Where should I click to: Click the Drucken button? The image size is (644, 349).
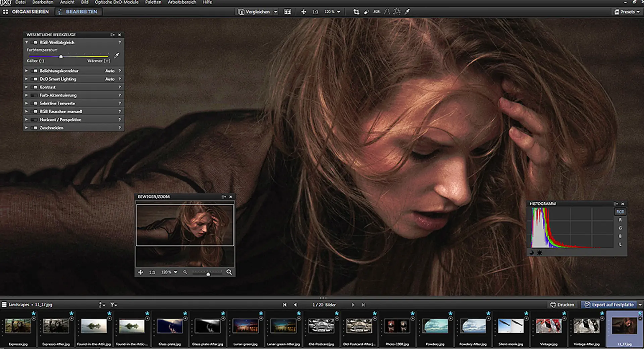pos(562,305)
